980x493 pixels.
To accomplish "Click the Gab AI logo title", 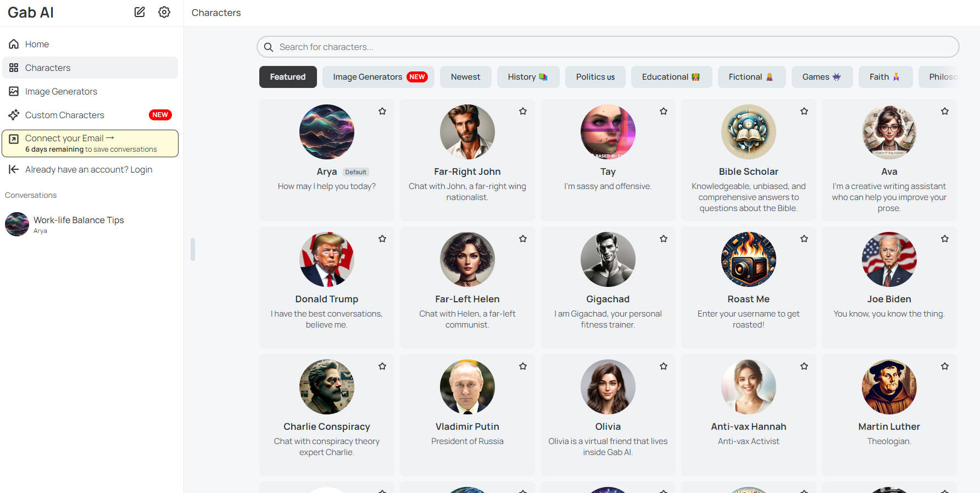I will (x=31, y=12).
